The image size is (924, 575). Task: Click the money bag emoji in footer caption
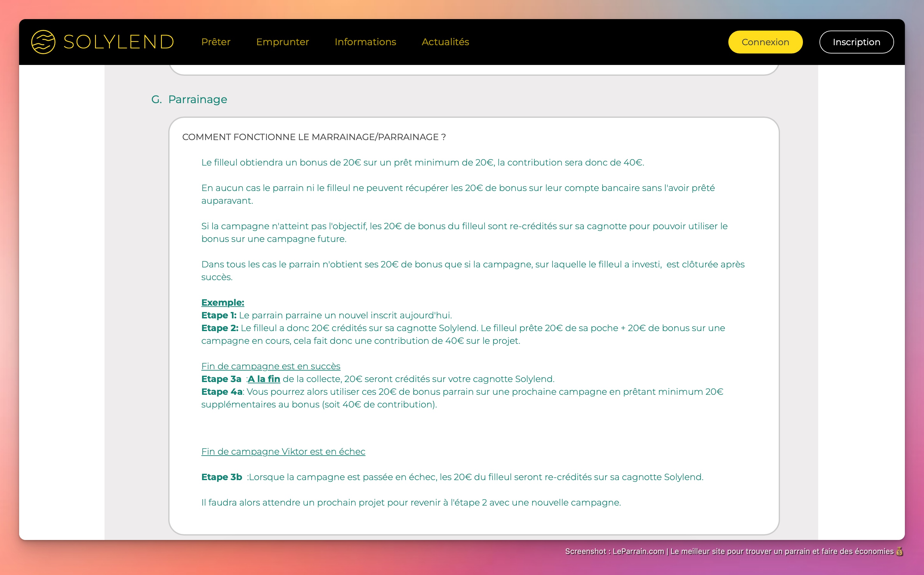pos(899,551)
